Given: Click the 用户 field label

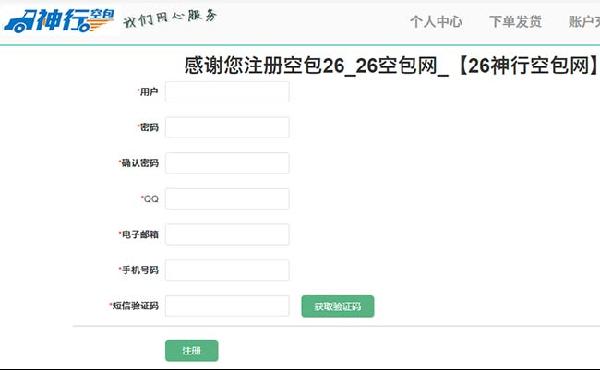Looking at the screenshot, I should (148, 92).
